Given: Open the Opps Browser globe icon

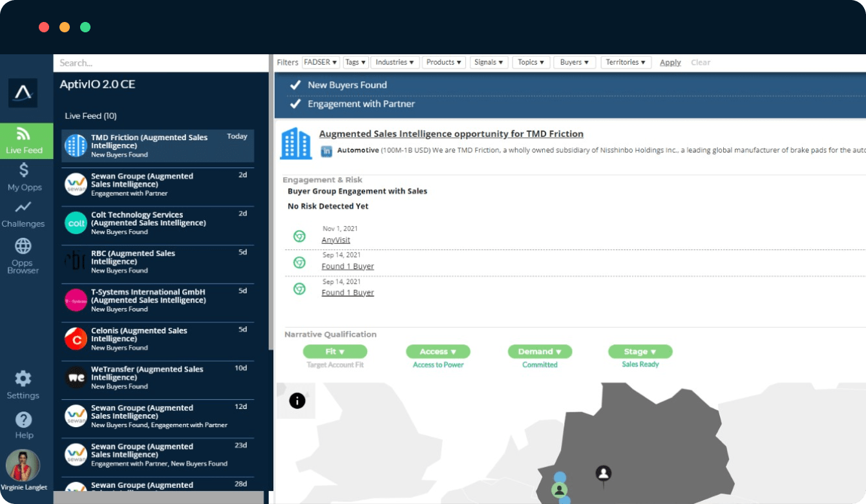Looking at the screenshot, I should pyautogui.click(x=23, y=246).
